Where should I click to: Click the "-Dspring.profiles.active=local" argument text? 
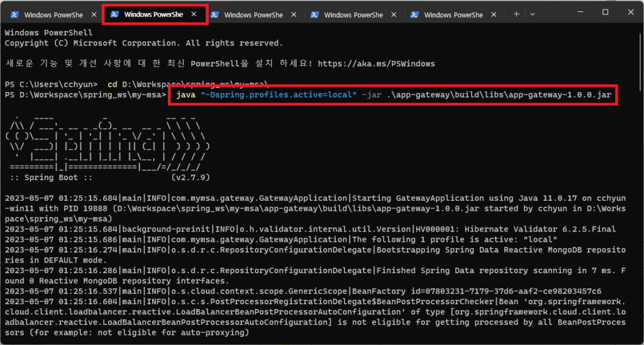(x=279, y=96)
